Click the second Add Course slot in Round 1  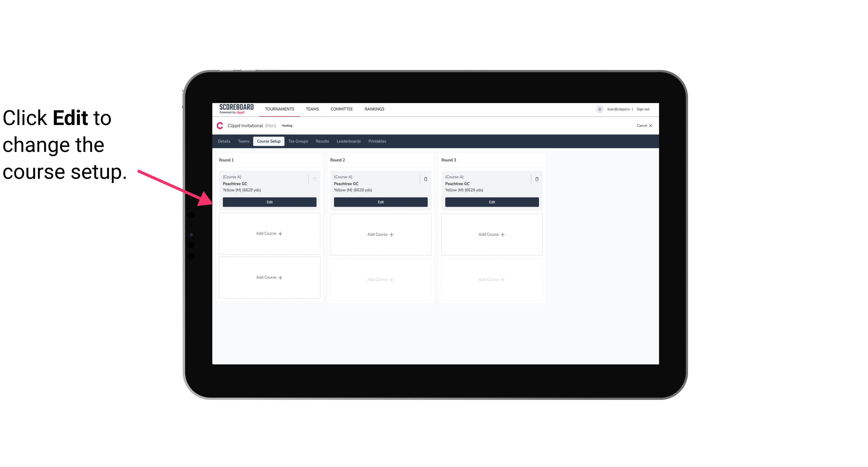(x=269, y=277)
